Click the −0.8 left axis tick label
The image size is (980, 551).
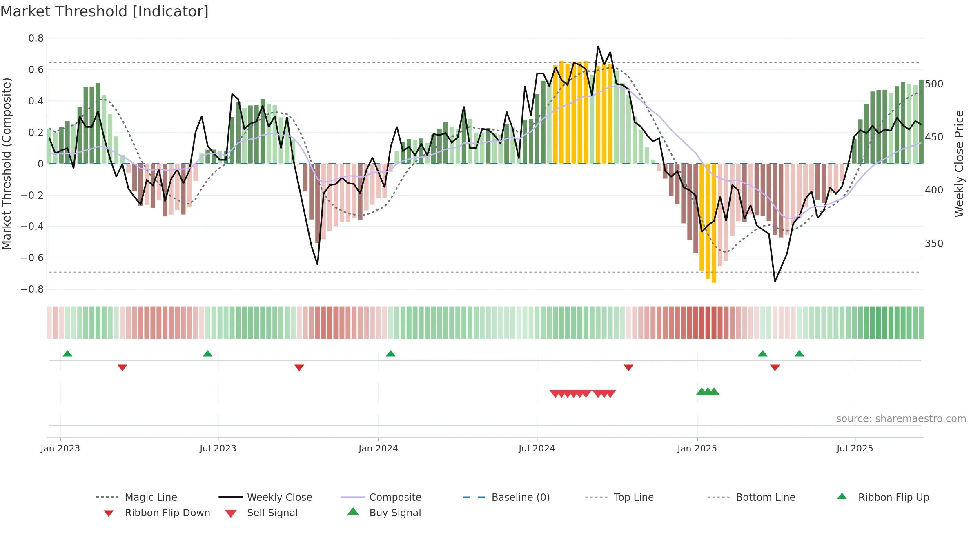pos(32,289)
